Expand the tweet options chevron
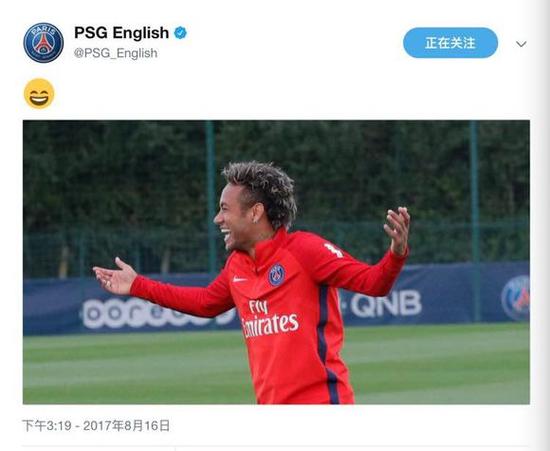This screenshot has width=550, height=451. click(521, 44)
